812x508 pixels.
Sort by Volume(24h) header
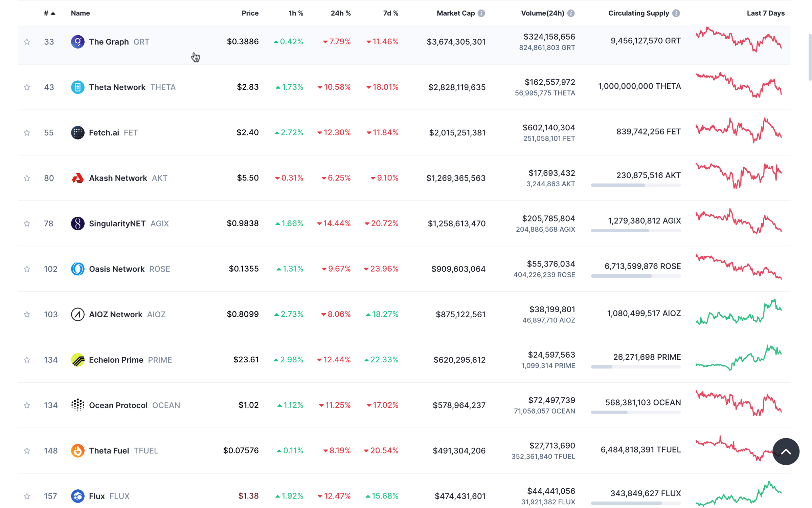tap(542, 13)
